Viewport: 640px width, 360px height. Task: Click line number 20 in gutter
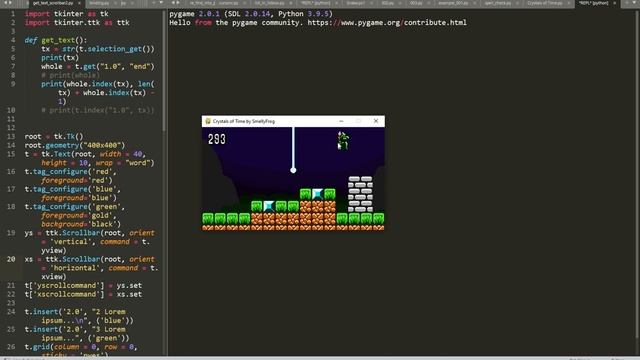coord(11,259)
